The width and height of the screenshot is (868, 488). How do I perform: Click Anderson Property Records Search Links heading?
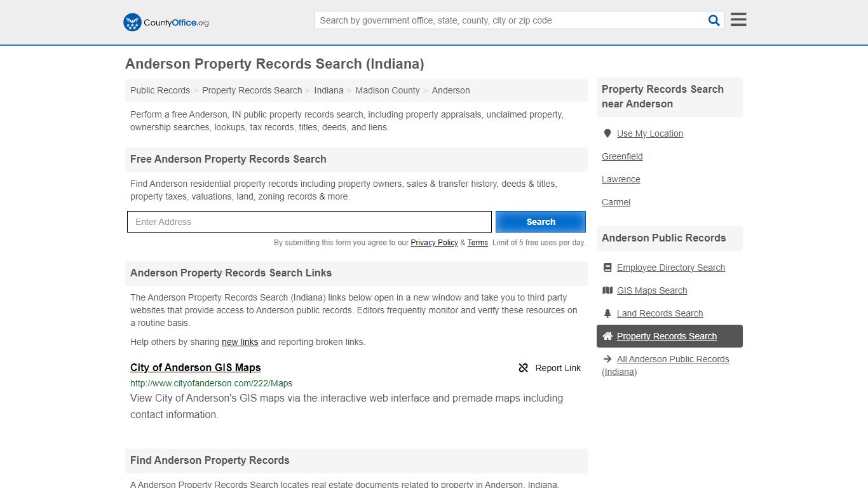tap(231, 273)
